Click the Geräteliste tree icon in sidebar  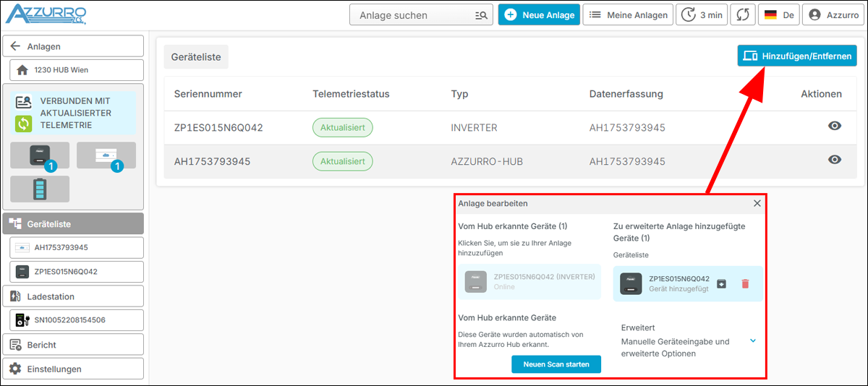[15, 224]
